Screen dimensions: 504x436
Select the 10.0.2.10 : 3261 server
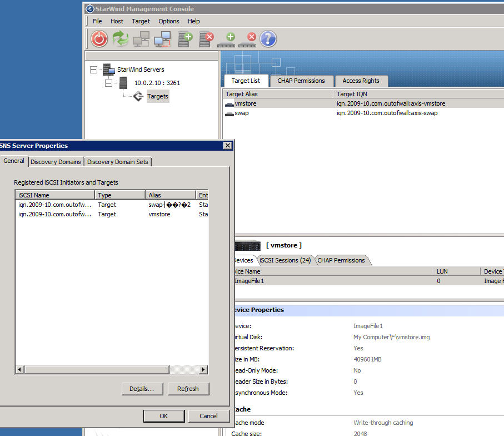pos(157,83)
